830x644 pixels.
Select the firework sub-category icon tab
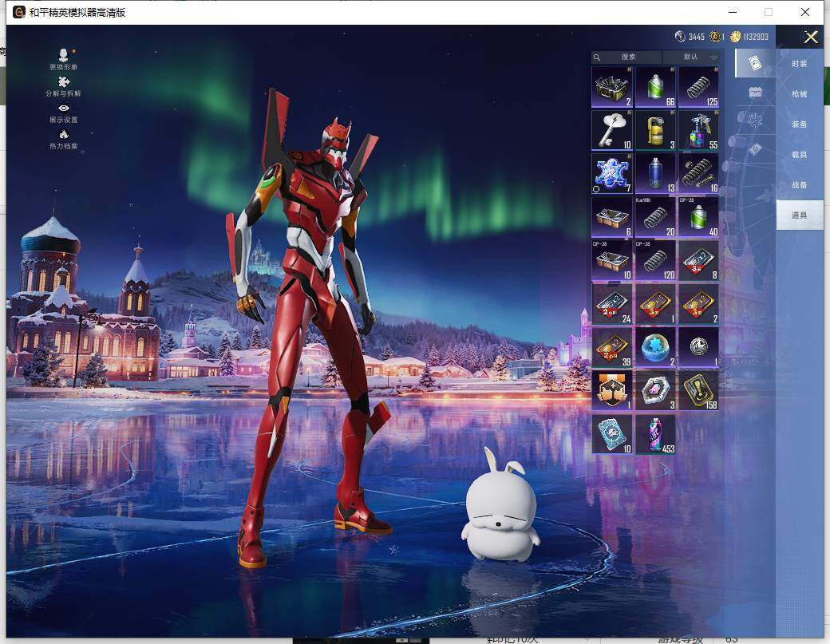pos(755,121)
